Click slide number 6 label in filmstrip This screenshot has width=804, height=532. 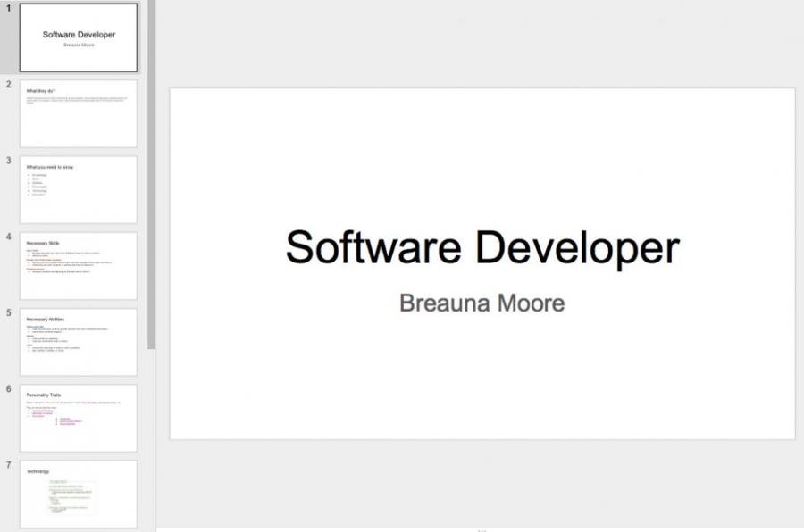coord(8,389)
